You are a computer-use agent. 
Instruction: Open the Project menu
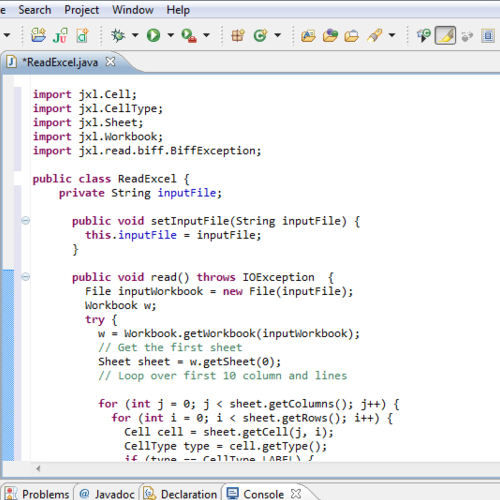(82, 10)
